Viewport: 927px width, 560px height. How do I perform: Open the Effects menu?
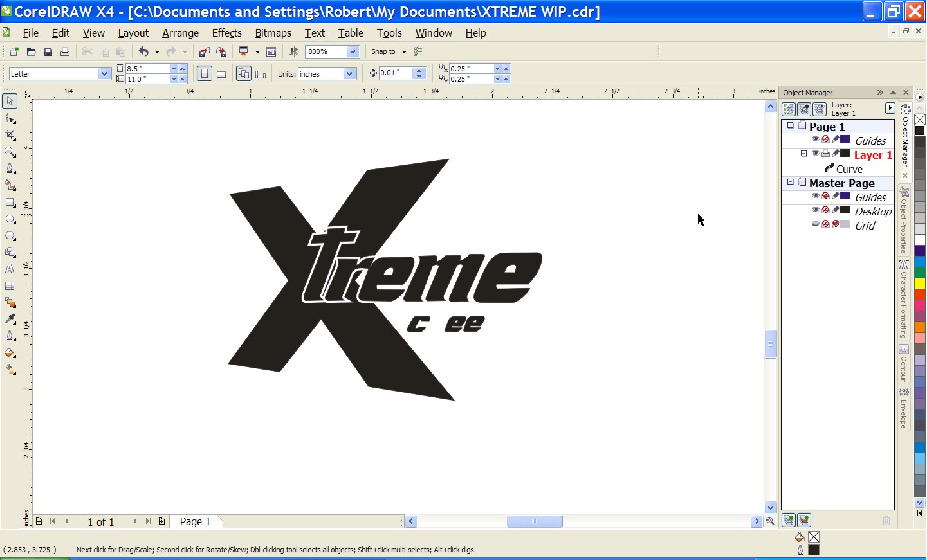click(x=226, y=33)
